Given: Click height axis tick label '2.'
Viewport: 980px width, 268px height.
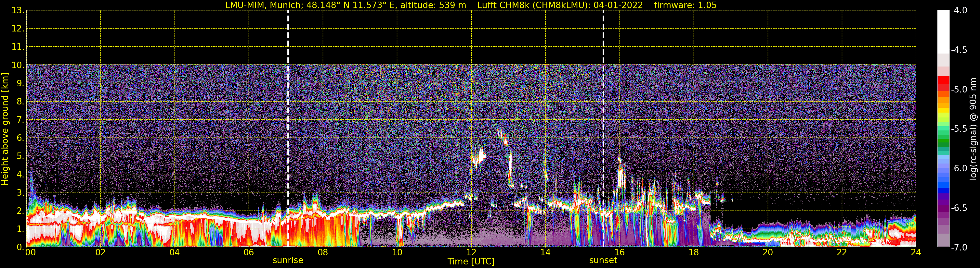Looking at the screenshot, I should tap(20, 211).
